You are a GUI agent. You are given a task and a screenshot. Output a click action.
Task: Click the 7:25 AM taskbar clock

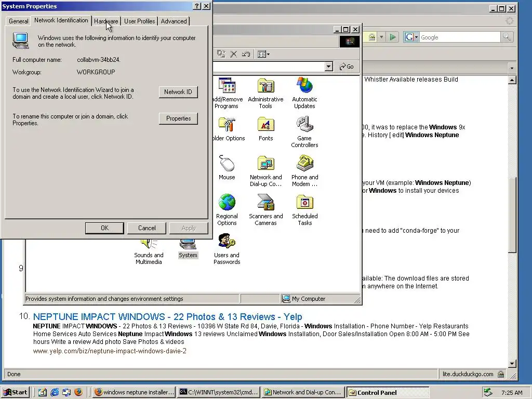(x=512, y=393)
